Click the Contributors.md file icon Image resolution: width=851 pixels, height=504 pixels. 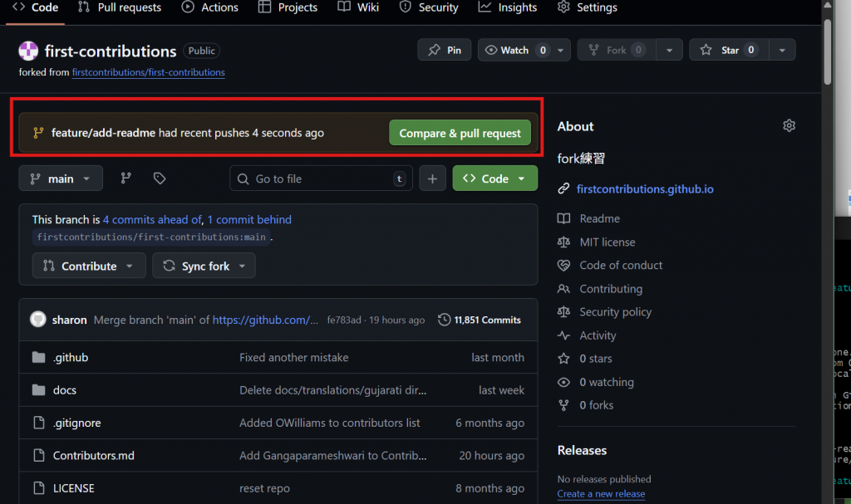click(x=38, y=455)
